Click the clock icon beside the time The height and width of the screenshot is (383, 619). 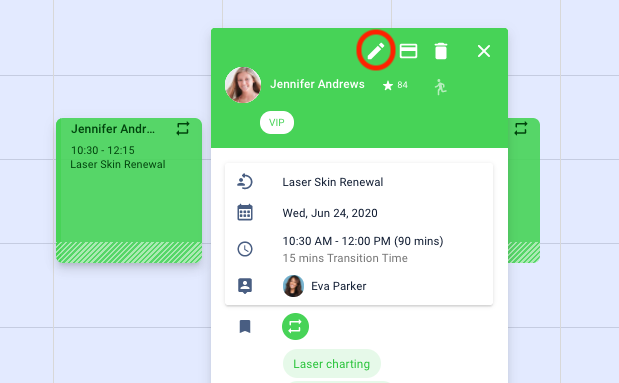click(245, 249)
